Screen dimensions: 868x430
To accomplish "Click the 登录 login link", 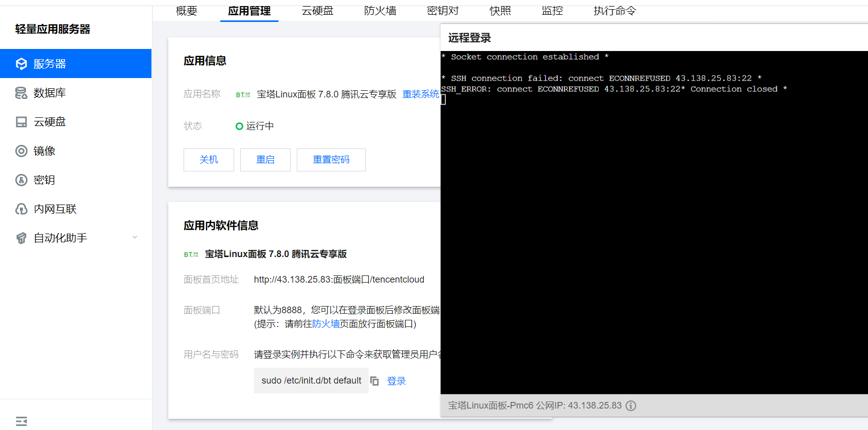I will click(396, 381).
